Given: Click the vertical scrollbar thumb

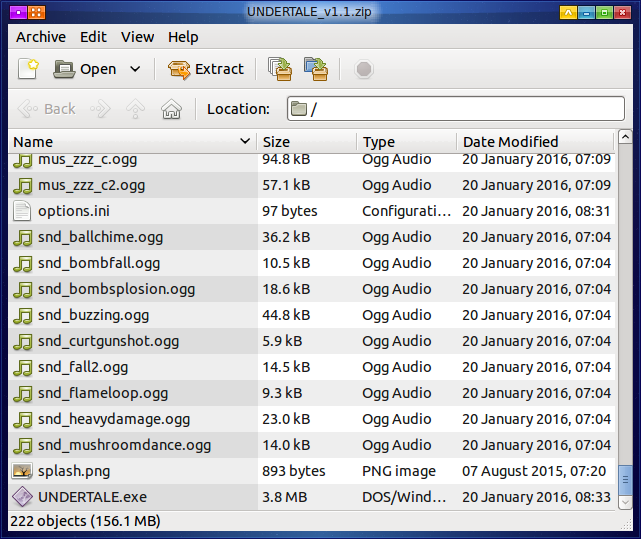Looking at the screenshot, I should click(625, 480).
